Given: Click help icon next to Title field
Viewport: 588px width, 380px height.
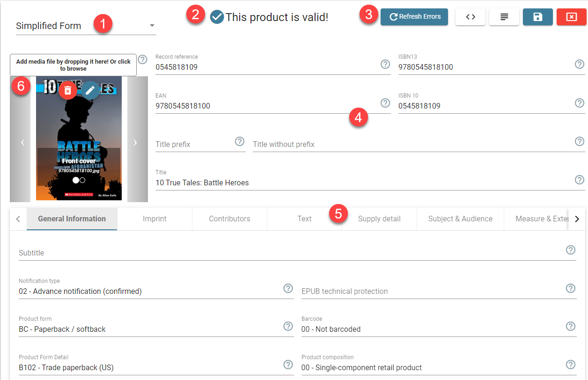Looking at the screenshot, I should pos(579,180).
